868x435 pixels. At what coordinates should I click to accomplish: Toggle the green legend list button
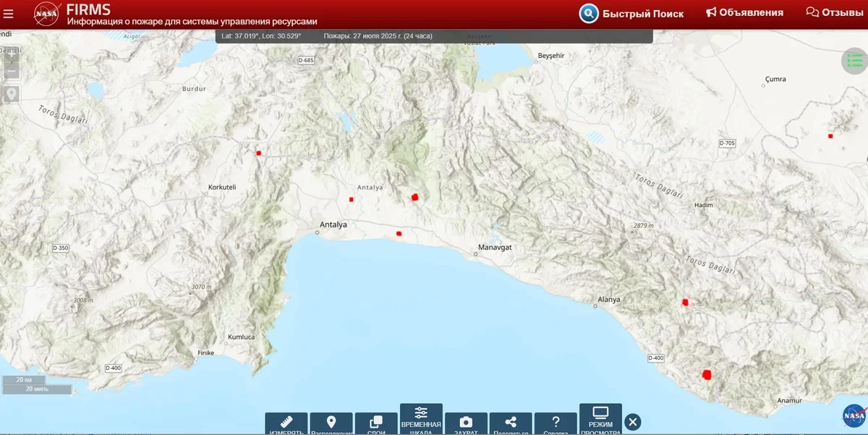[854, 62]
